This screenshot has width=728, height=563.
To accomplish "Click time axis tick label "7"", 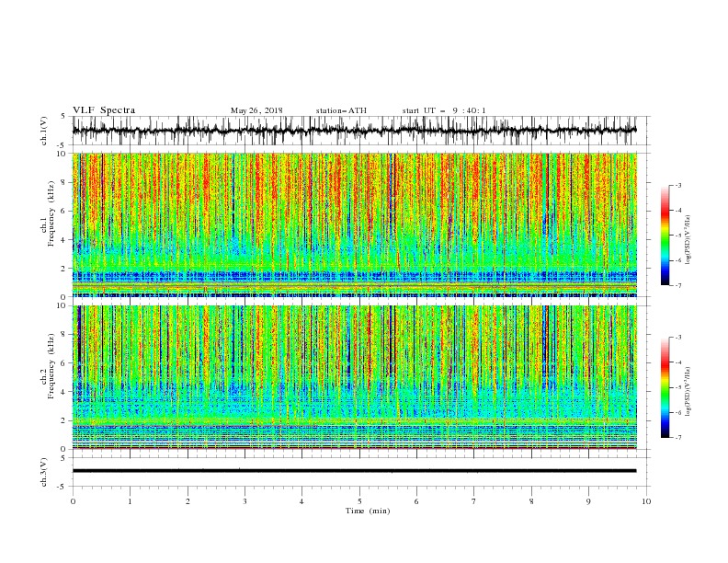I will 474,501.
